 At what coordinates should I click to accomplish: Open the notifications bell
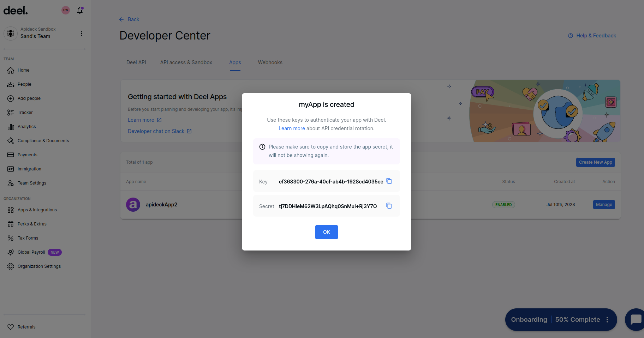[80, 10]
